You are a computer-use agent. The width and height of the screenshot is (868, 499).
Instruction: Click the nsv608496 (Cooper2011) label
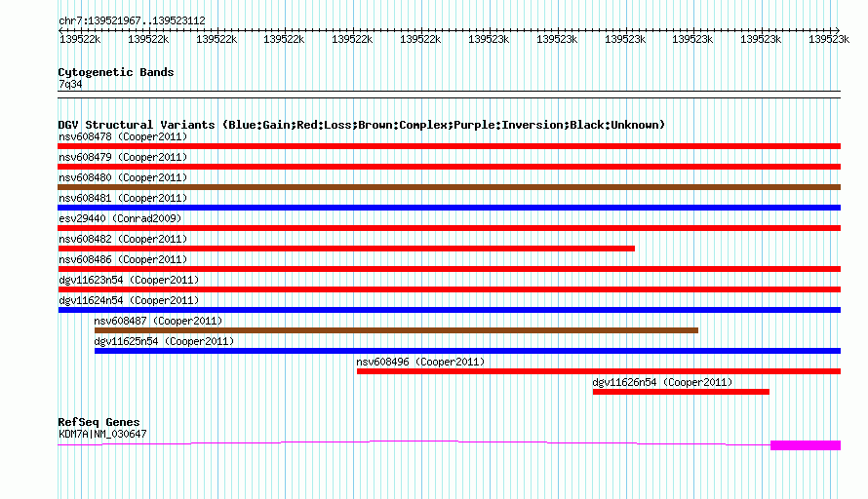coord(420,362)
